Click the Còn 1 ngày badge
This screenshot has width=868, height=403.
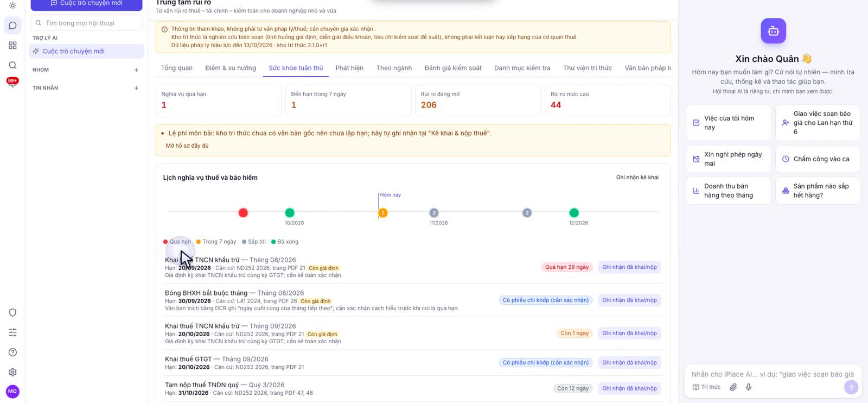coord(575,333)
